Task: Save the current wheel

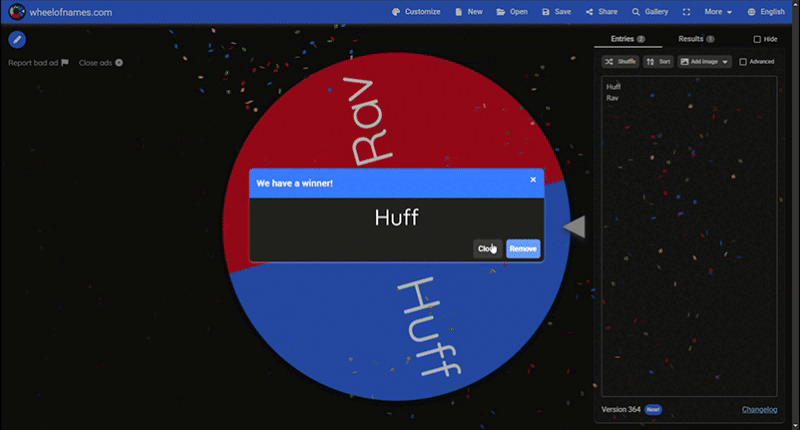Action: (x=556, y=12)
